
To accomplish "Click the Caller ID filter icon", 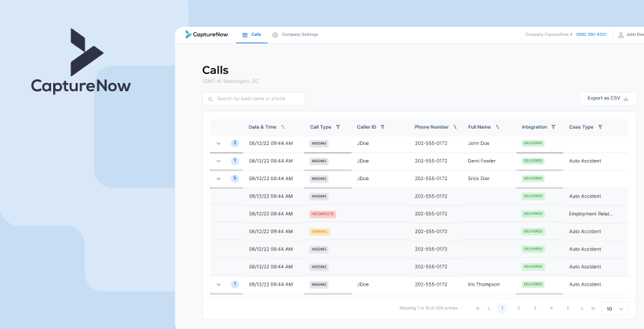I will [x=383, y=127].
